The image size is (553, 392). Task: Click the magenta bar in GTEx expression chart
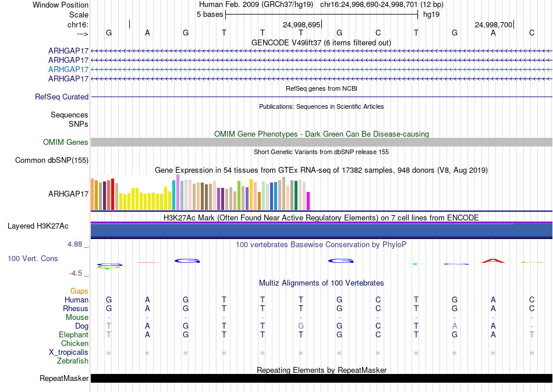click(309, 201)
